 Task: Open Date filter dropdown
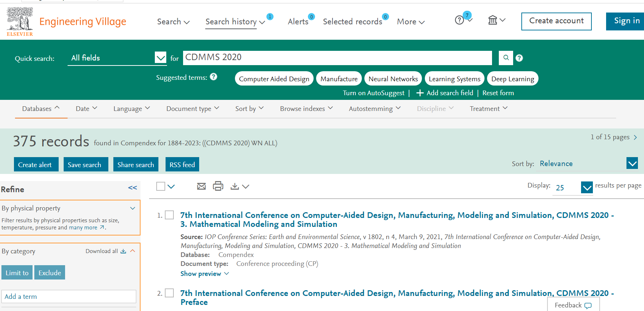[x=87, y=108]
